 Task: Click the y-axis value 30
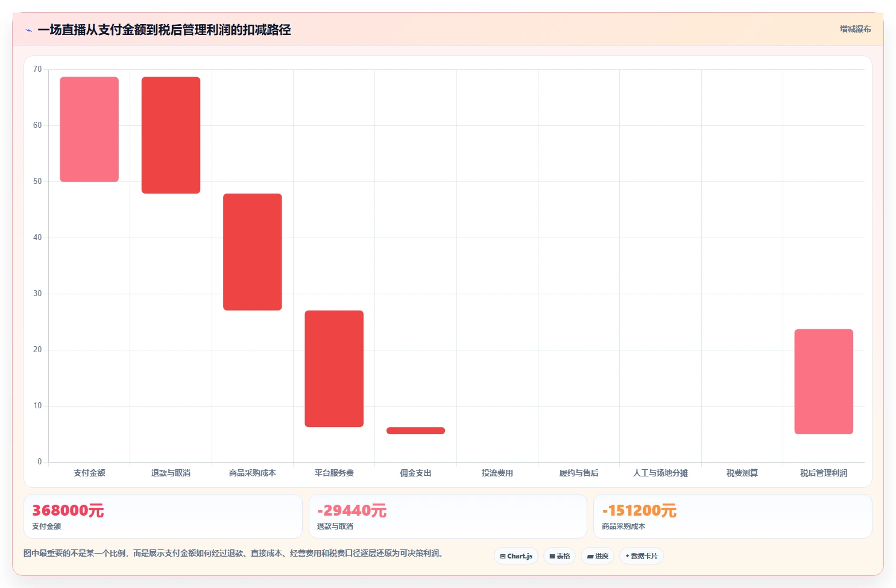click(x=37, y=294)
